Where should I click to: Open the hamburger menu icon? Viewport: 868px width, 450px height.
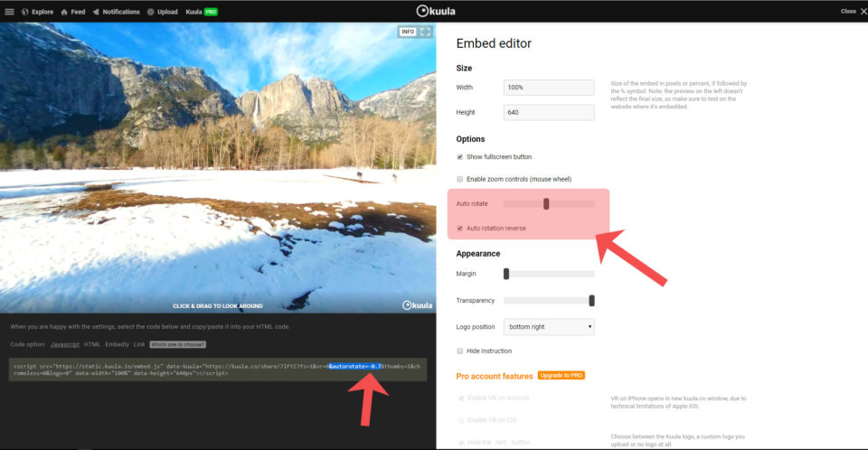coord(9,12)
